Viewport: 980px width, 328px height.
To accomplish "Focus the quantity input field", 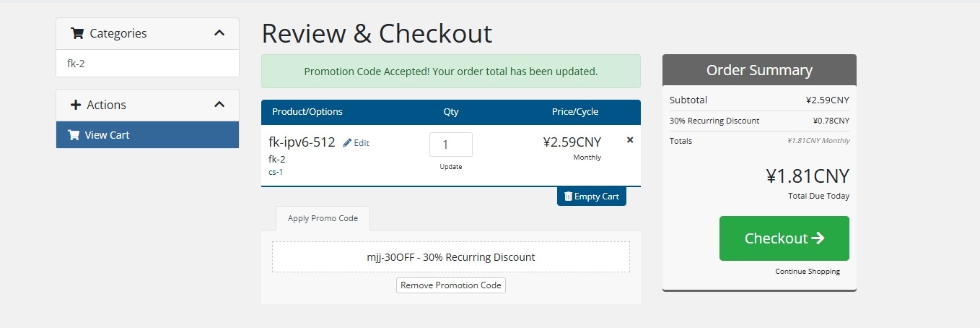I will point(451,144).
